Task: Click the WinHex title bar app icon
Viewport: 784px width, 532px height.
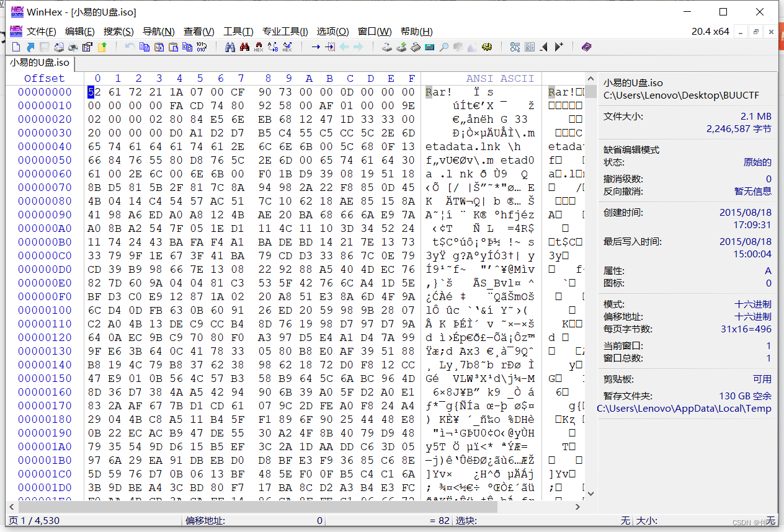Action: coord(16,12)
